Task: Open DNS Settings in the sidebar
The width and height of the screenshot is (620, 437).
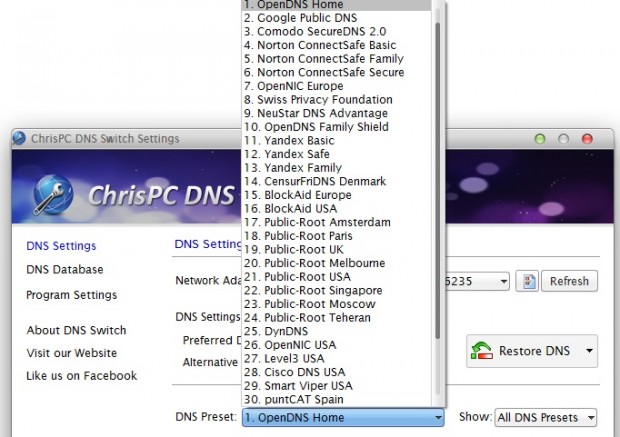Action: tap(61, 246)
